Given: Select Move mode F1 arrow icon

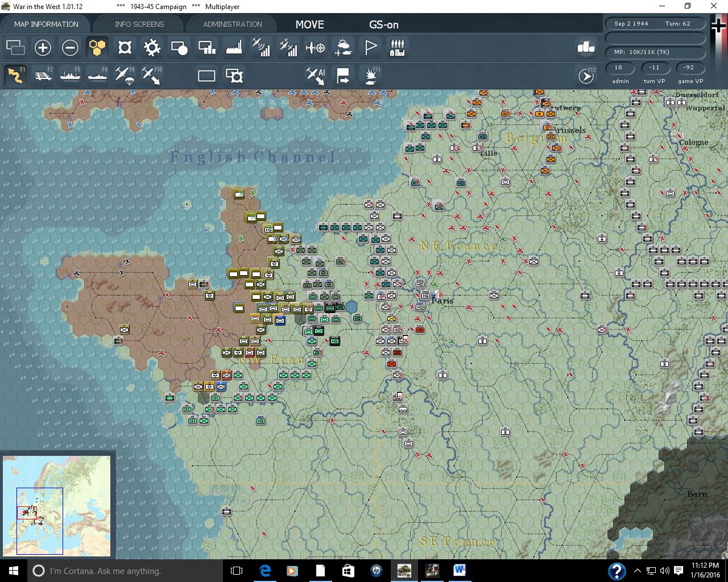Looking at the screenshot, I should point(15,76).
